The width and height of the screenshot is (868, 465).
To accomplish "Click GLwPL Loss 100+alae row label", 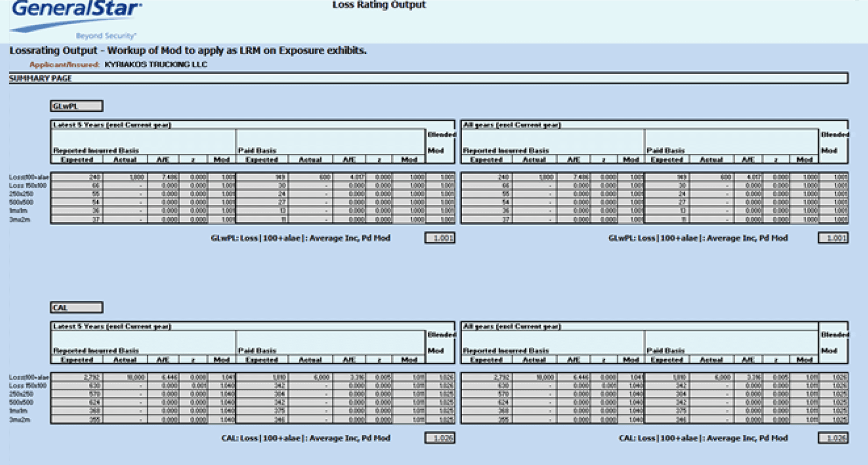I will point(29,177).
